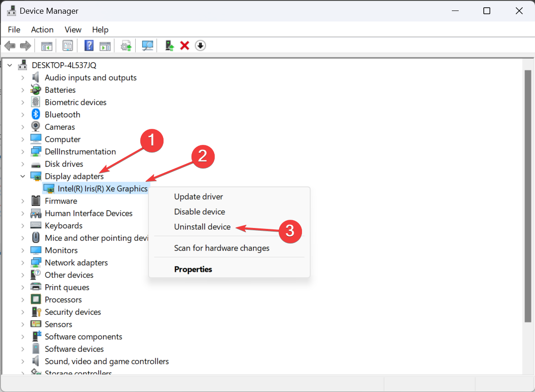Expand the Software components node chevron
Viewport: 535px width, 392px height.
[22, 337]
